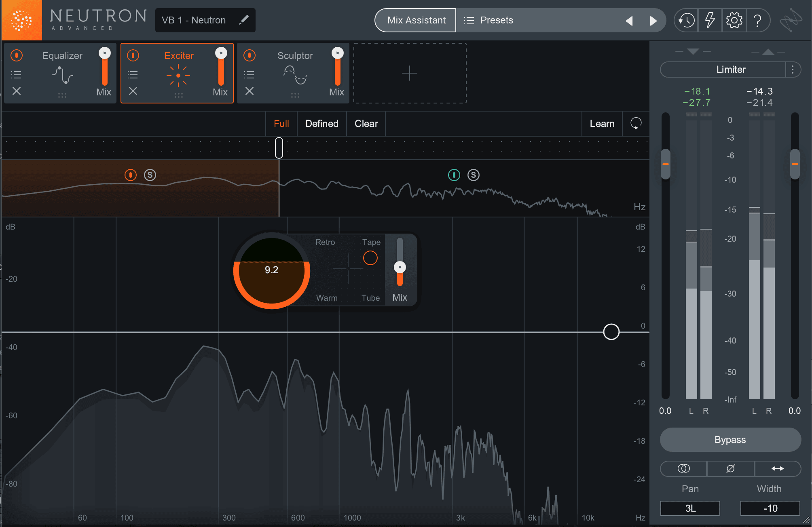The width and height of the screenshot is (812, 527).
Task: Select Defined excitation mode
Action: tap(322, 124)
